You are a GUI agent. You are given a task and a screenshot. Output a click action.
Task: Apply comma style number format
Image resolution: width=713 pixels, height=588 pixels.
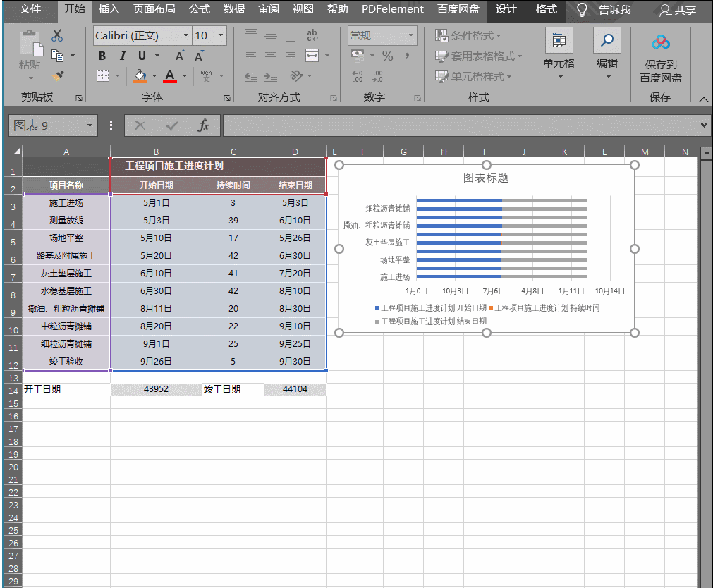coord(408,56)
